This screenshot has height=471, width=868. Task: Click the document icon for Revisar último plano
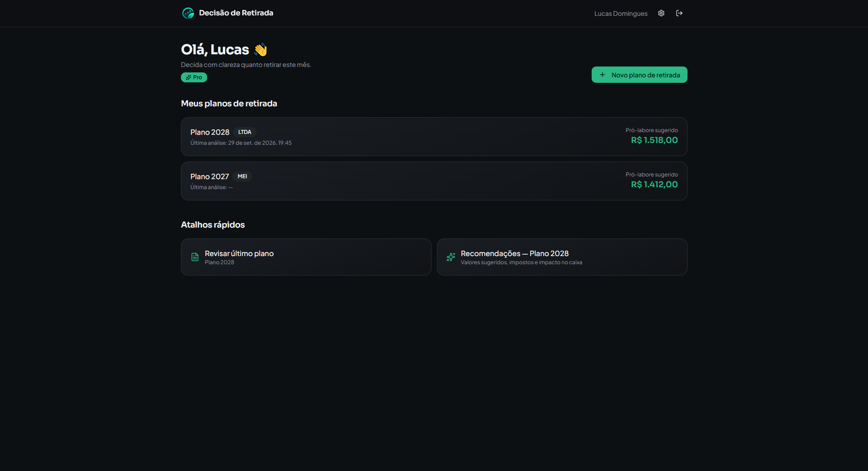coord(195,257)
